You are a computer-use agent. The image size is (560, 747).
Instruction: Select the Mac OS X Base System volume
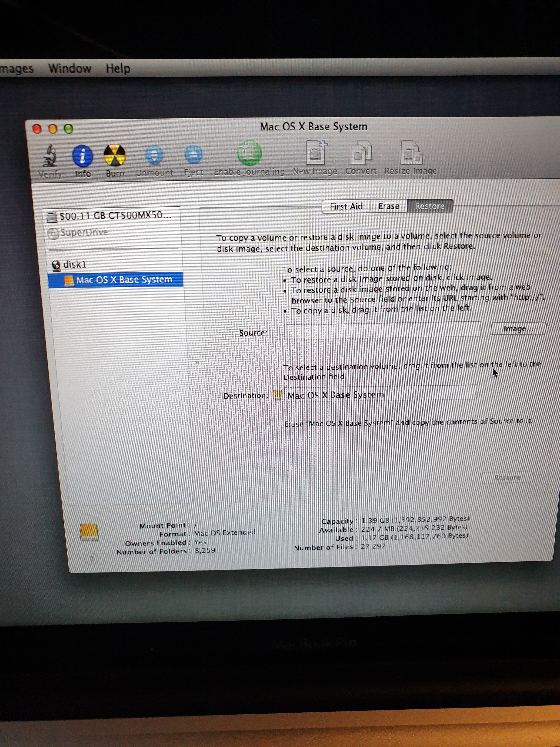pos(116,280)
